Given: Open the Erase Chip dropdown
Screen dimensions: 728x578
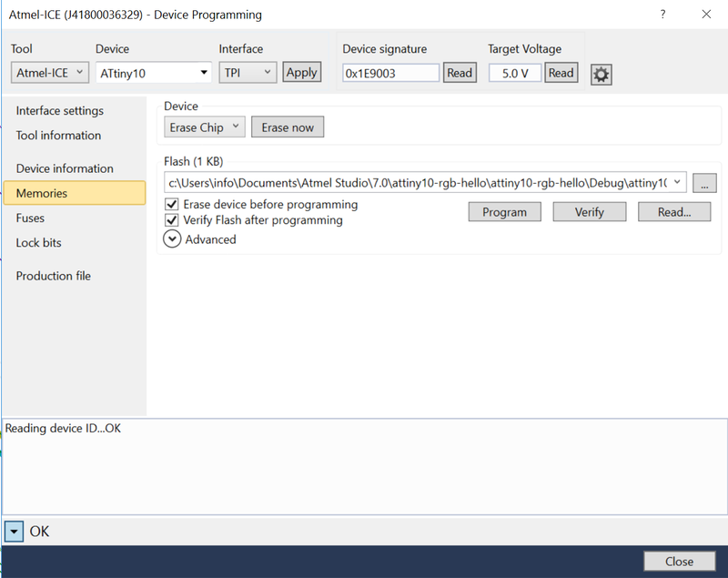Looking at the screenshot, I should (x=205, y=127).
